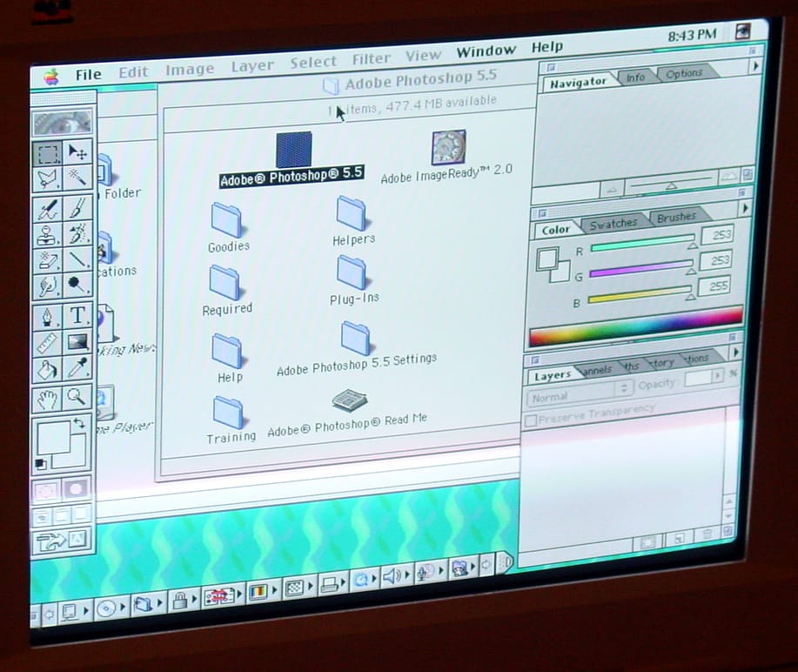
Task: Expand the printer selector control strip module
Action: click(333, 582)
